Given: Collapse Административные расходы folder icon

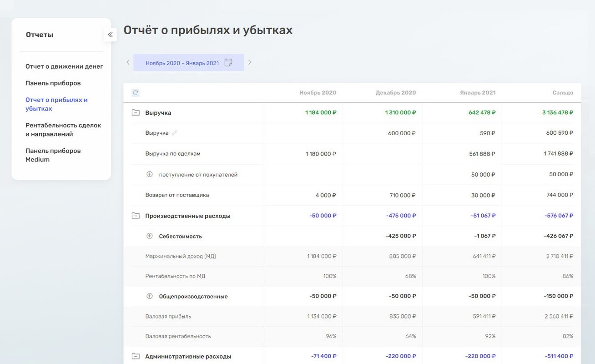Looking at the screenshot, I should [x=136, y=356].
